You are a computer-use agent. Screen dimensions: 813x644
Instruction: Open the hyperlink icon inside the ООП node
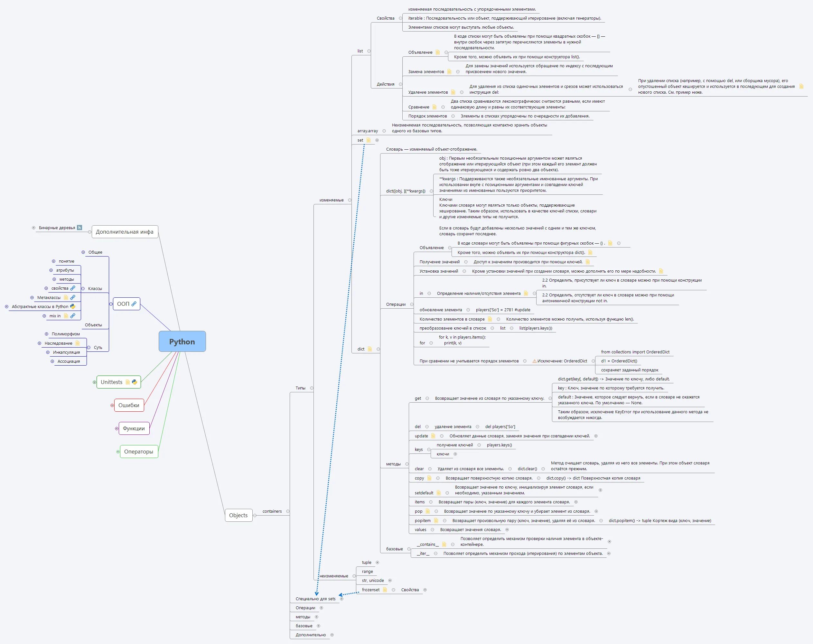(134, 304)
